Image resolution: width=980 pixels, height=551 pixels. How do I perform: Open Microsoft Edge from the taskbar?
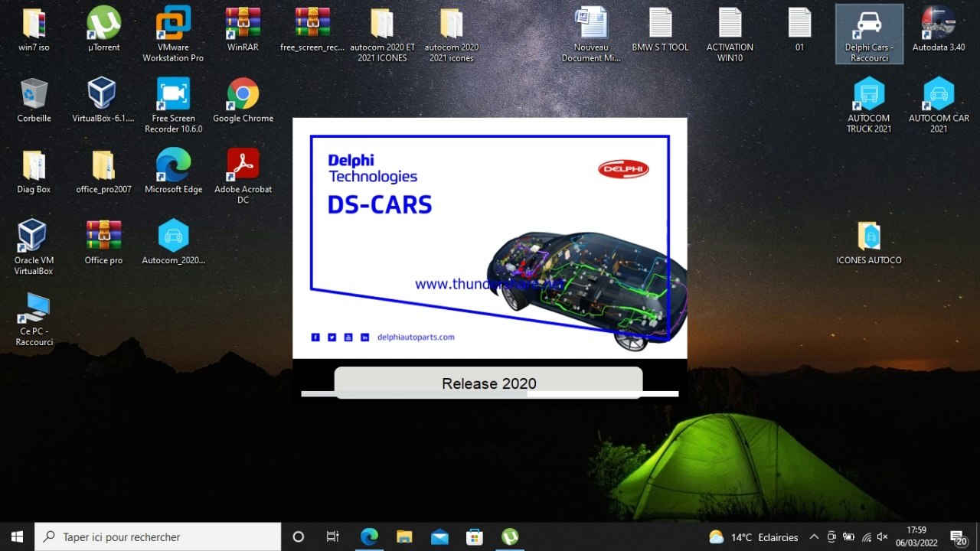point(369,536)
